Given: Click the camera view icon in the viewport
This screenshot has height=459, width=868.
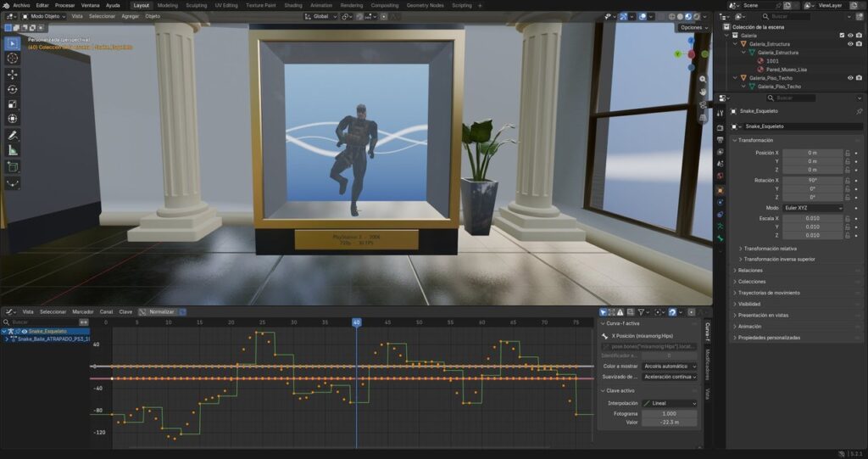Looking at the screenshot, I should pyautogui.click(x=703, y=104).
